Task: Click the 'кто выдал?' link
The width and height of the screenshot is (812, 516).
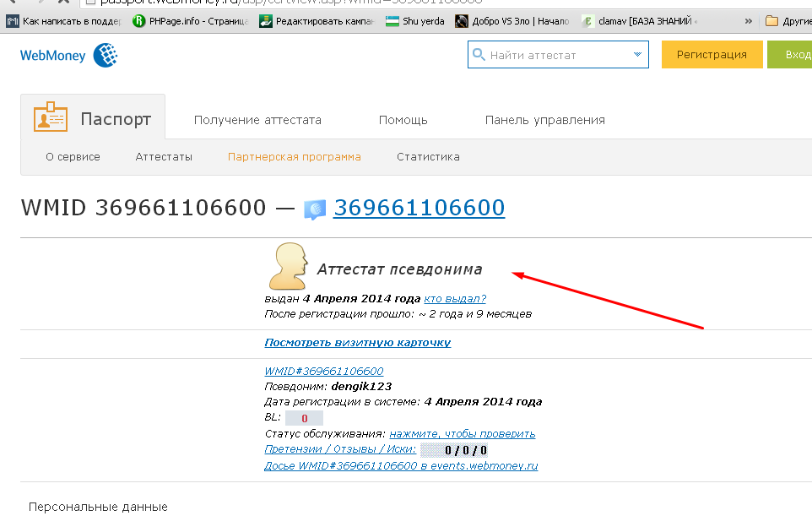Action: (455, 298)
